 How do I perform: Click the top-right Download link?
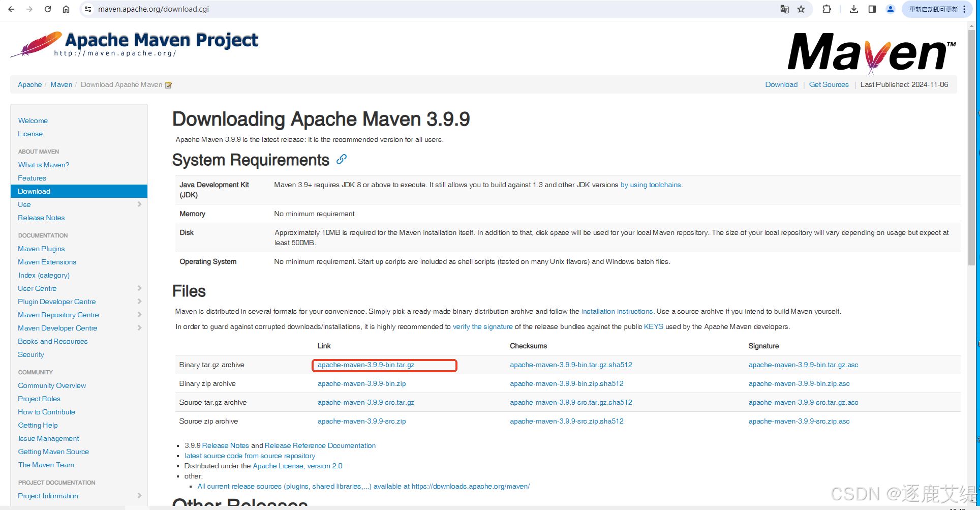point(781,84)
